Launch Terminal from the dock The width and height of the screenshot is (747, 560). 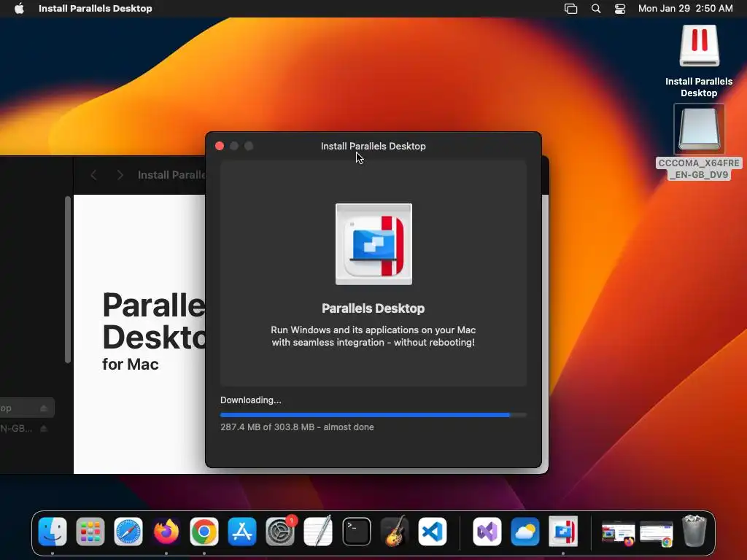tap(356, 532)
